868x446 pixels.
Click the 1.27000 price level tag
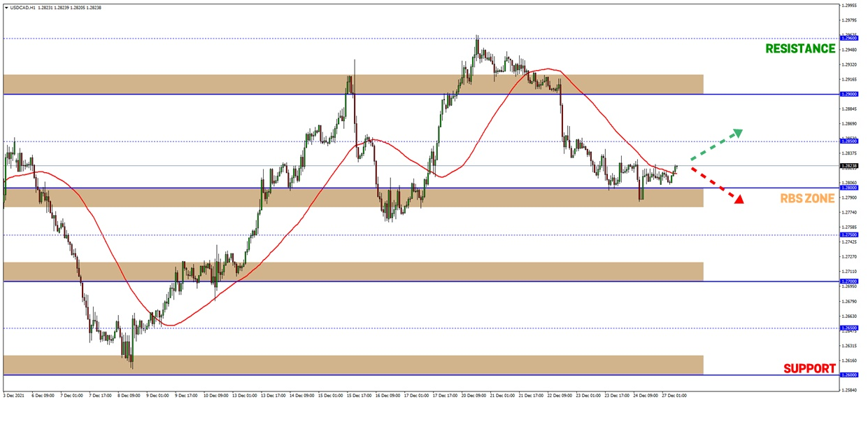848,281
